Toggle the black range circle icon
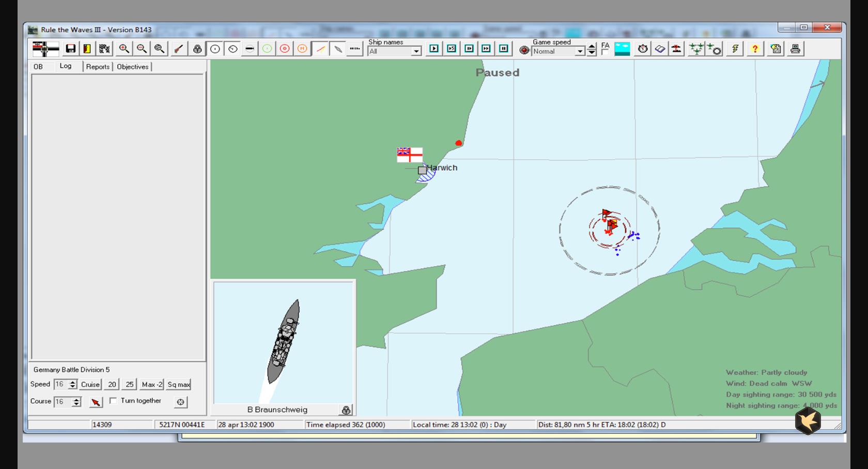 [215, 49]
